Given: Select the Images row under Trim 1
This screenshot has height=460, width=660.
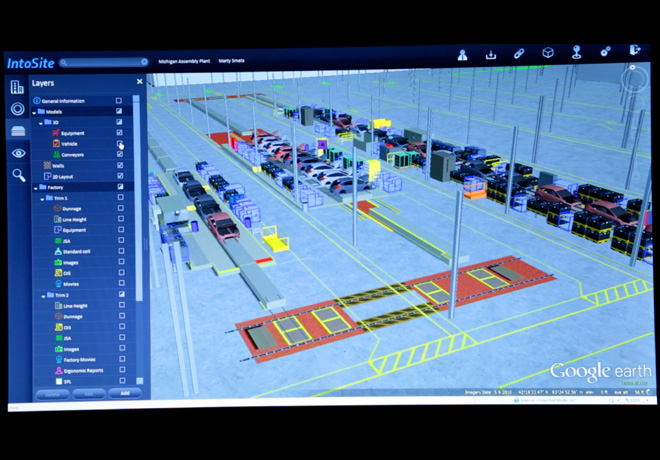Looking at the screenshot, I should 84,262.
